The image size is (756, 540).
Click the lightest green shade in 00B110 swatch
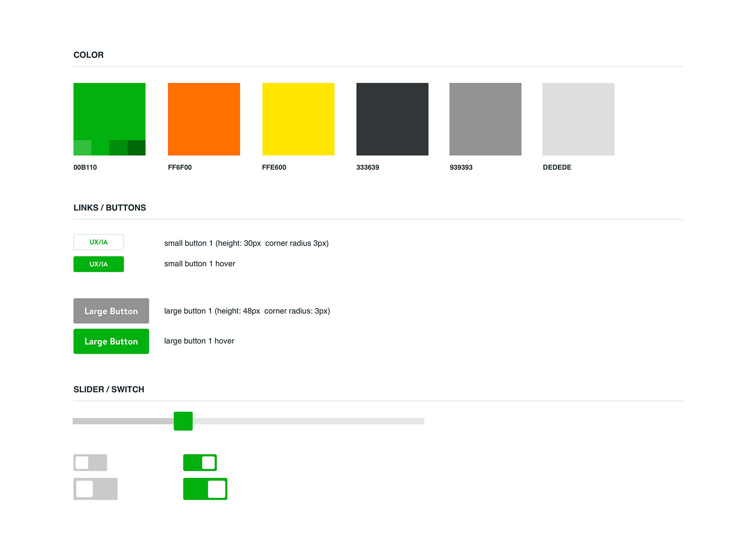point(82,148)
